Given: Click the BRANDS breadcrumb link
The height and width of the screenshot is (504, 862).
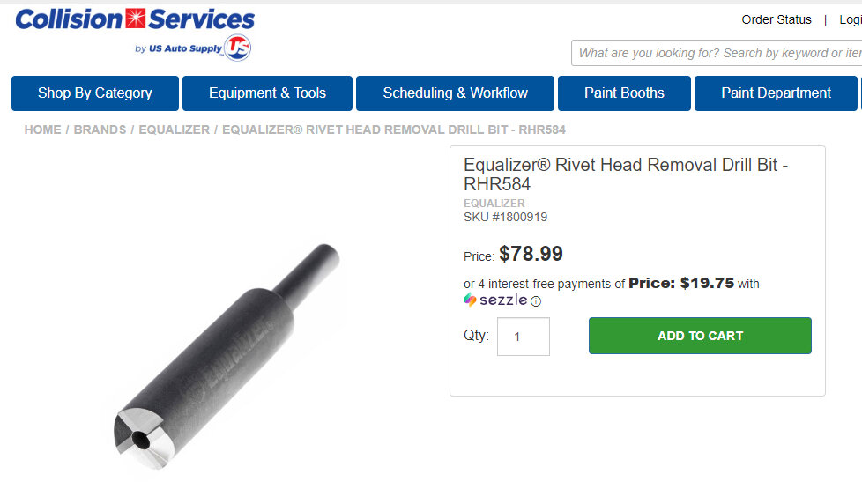Looking at the screenshot, I should (100, 130).
